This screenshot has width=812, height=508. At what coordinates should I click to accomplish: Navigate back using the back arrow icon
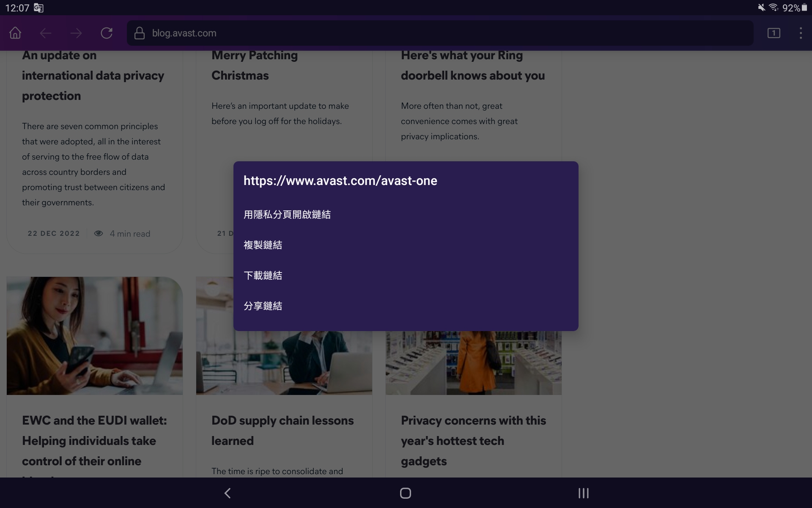pos(45,33)
